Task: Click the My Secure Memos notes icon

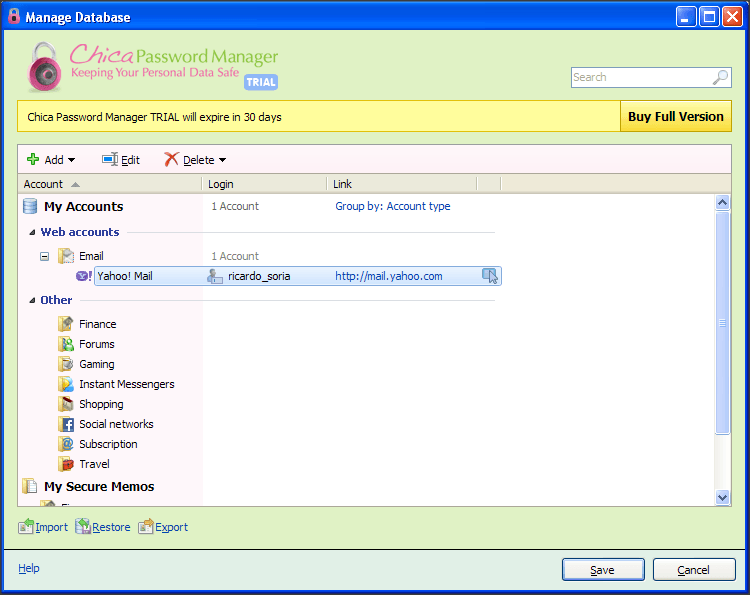Action: [30, 486]
